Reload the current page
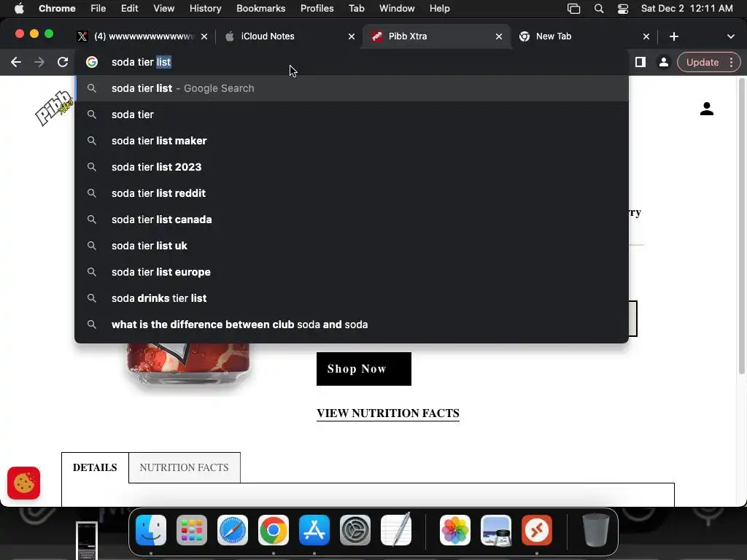The height and width of the screenshot is (560, 747). tap(63, 62)
